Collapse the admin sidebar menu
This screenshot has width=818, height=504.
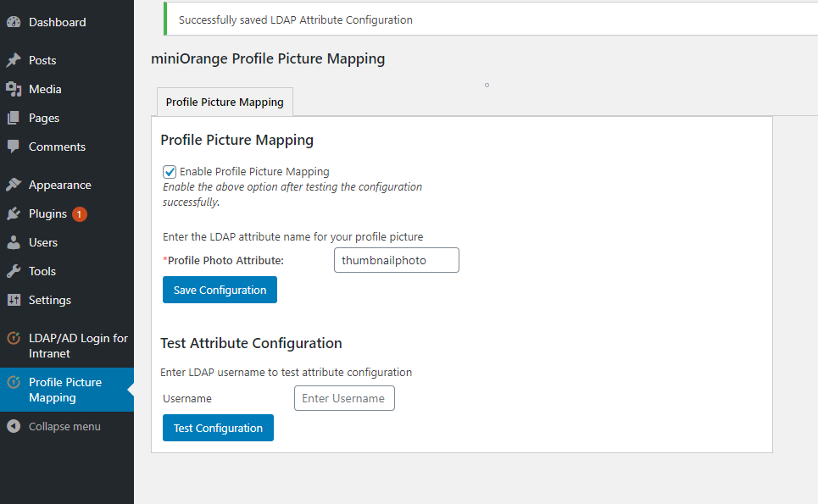14,426
